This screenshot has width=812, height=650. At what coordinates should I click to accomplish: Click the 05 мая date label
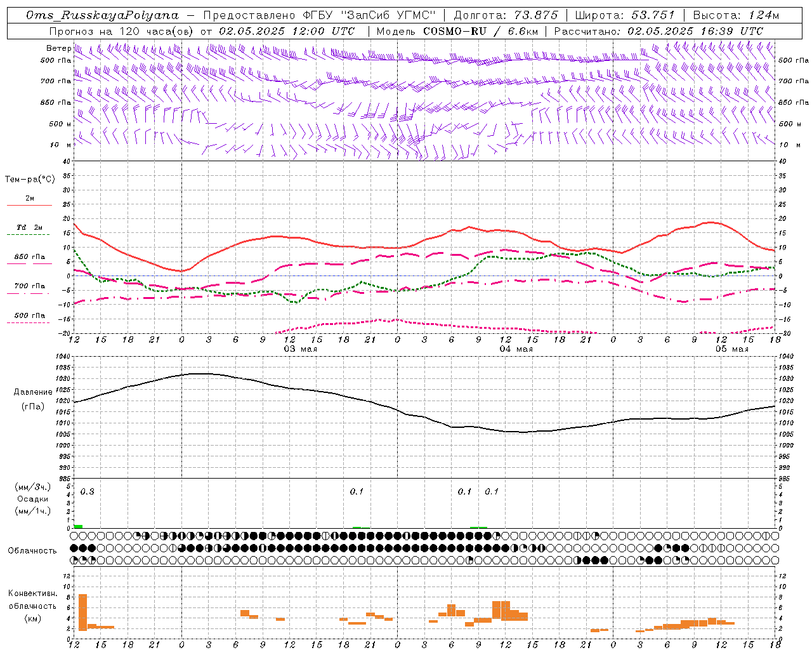coord(732,349)
